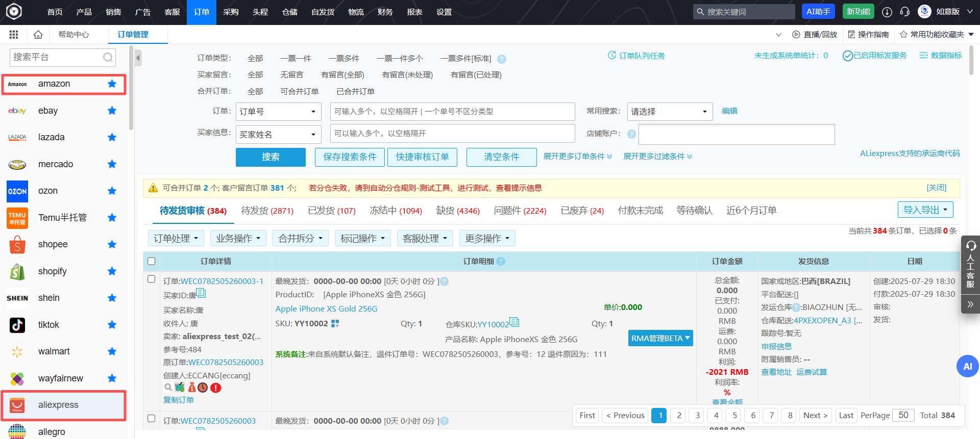
Task: Click the 店铺账户 input field
Action: pyautogui.click(x=737, y=134)
